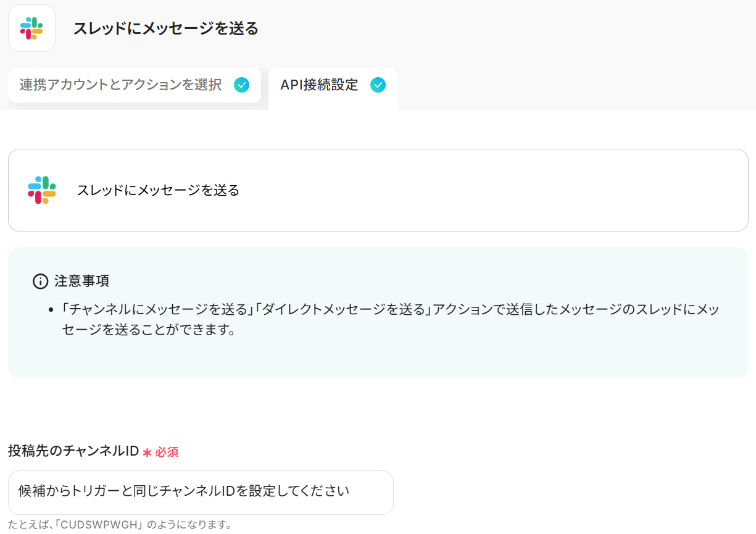Image resolution: width=756 pixels, height=534 pixels.
Task: Click the red required asterisk icon
Action: tap(147, 453)
